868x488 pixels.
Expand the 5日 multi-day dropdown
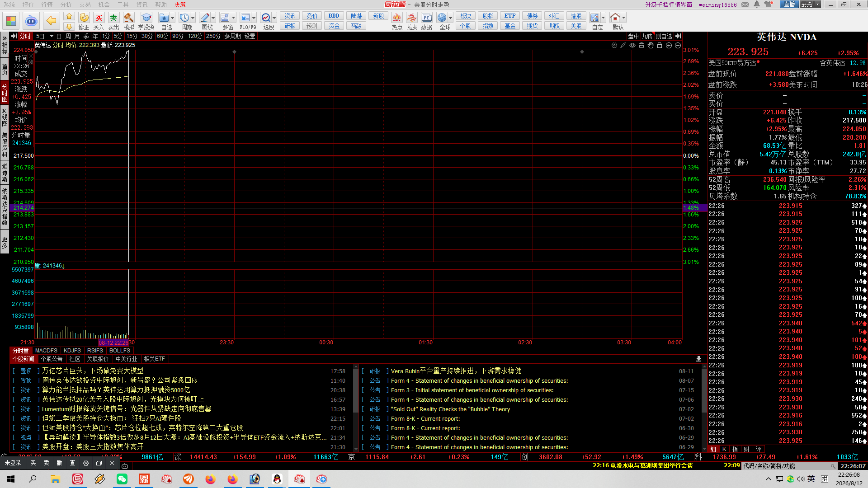pyautogui.click(x=52, y=36)
